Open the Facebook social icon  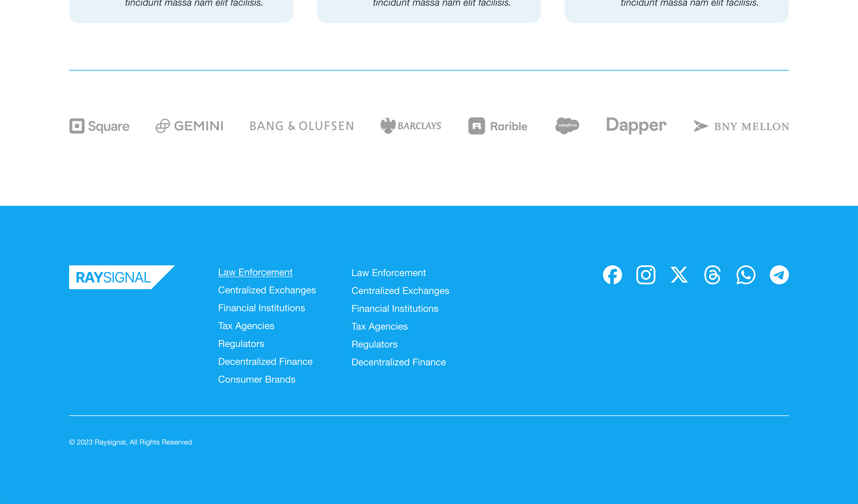(x=612, y=275)
